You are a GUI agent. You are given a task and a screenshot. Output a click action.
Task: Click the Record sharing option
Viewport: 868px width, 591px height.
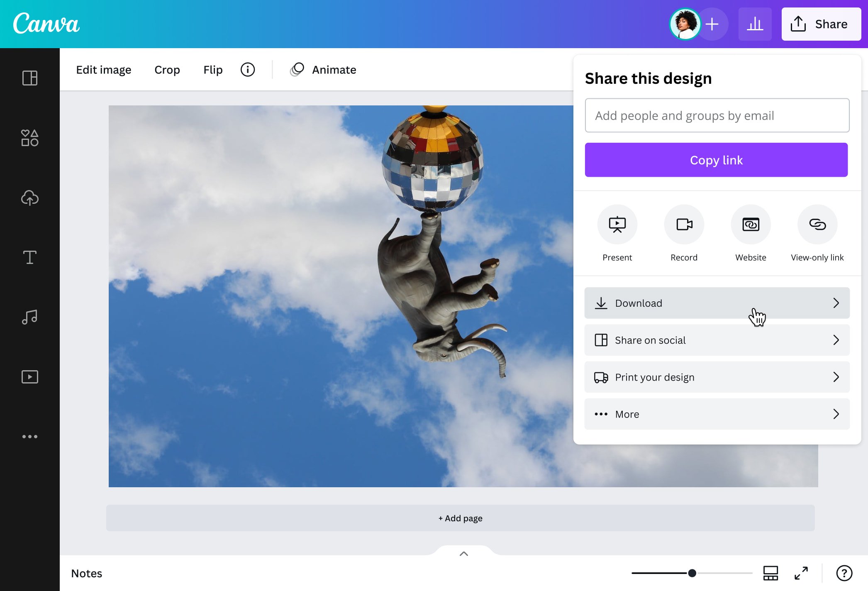pos(683,234)
